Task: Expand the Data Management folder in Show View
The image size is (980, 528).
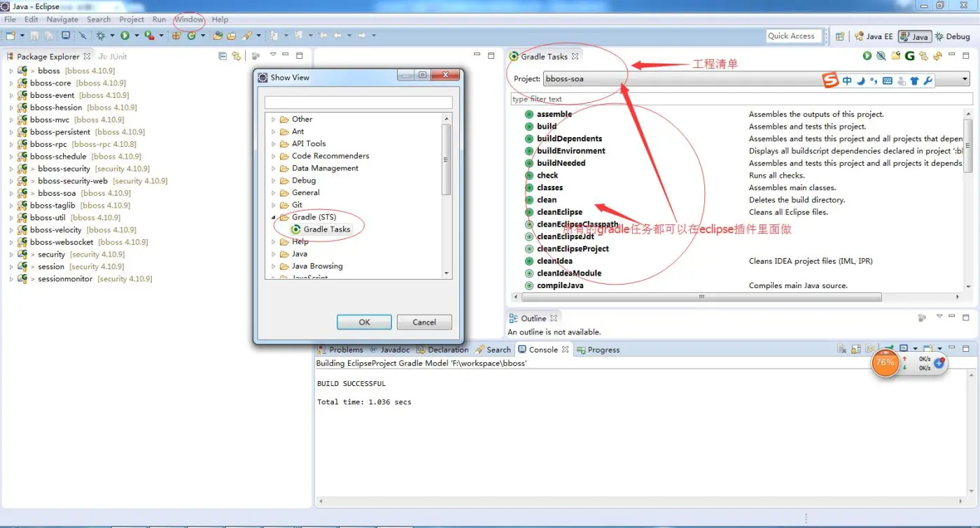Action: point(274,169)
